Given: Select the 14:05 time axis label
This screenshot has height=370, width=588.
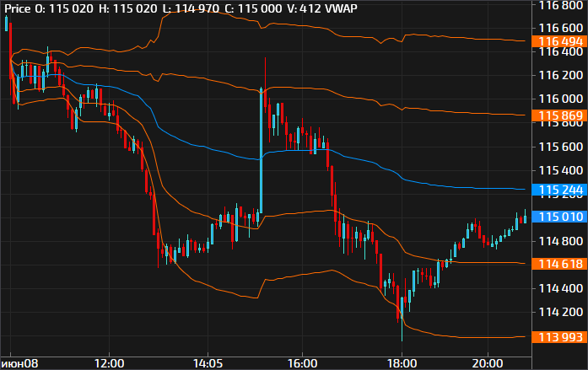Looking at the screenshot, I should (x=207, y=362).
